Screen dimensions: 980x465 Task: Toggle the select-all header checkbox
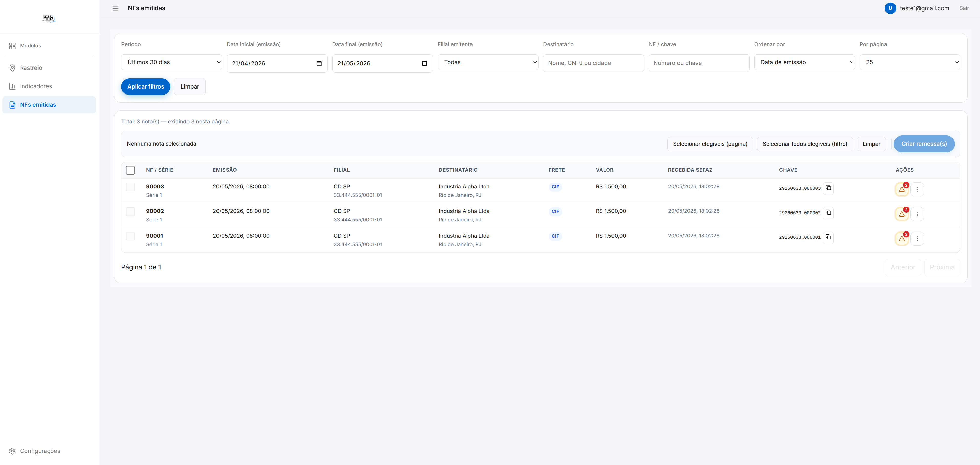pos(130,170)
